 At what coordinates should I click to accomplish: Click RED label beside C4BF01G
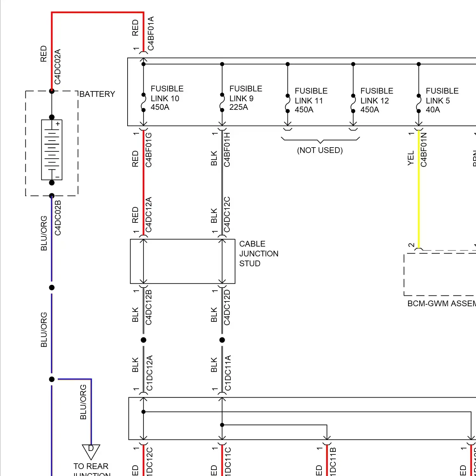pyautogui.click(x=135, y=159)
